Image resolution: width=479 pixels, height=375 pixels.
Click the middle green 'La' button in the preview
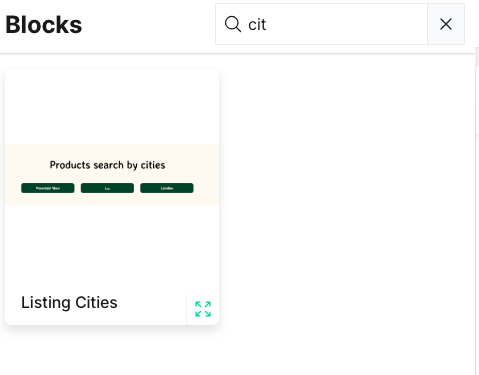tap(107, 188)
